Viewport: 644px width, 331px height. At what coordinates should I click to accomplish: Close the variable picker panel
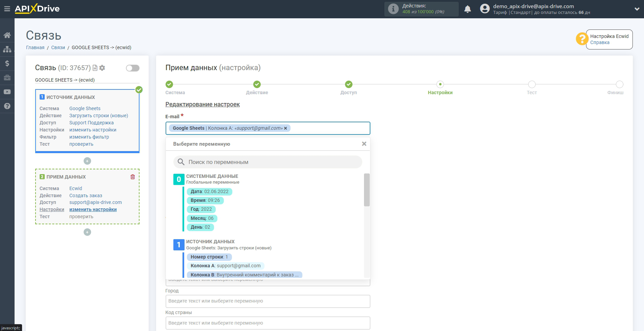pos(364,144)
